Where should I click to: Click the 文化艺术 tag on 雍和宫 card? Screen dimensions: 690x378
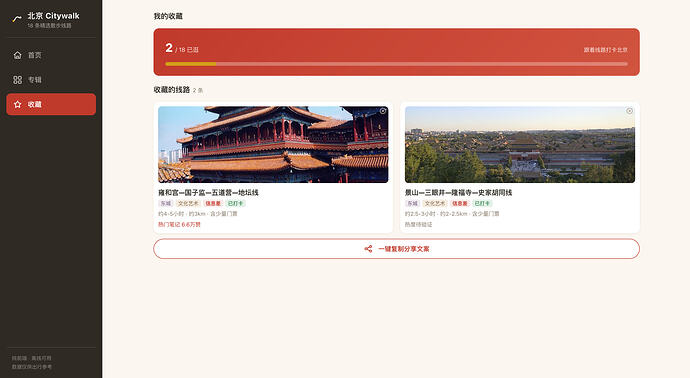click(188, 203)
